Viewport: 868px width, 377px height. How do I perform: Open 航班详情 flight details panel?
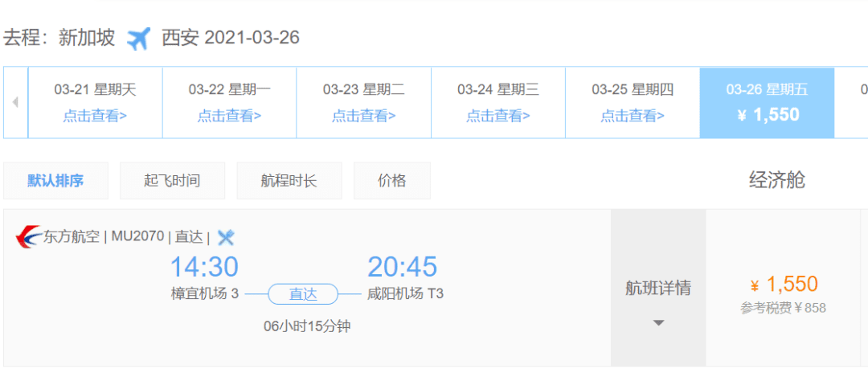(x=658, y=288)
